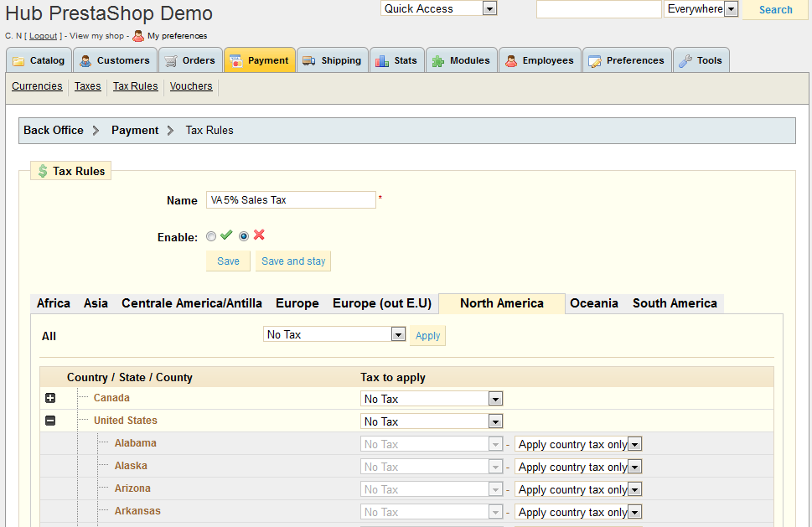Viewport: 812px width, 527px height.
Task: Select the enabled (green check) radio button
Action: click(x=211, y=237)
